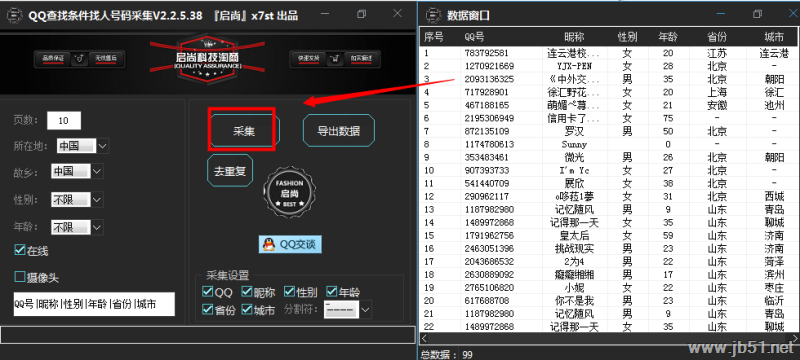Maximize the 数据窗口 window
The width and height of the screenshot is (800, 360).
757,14
